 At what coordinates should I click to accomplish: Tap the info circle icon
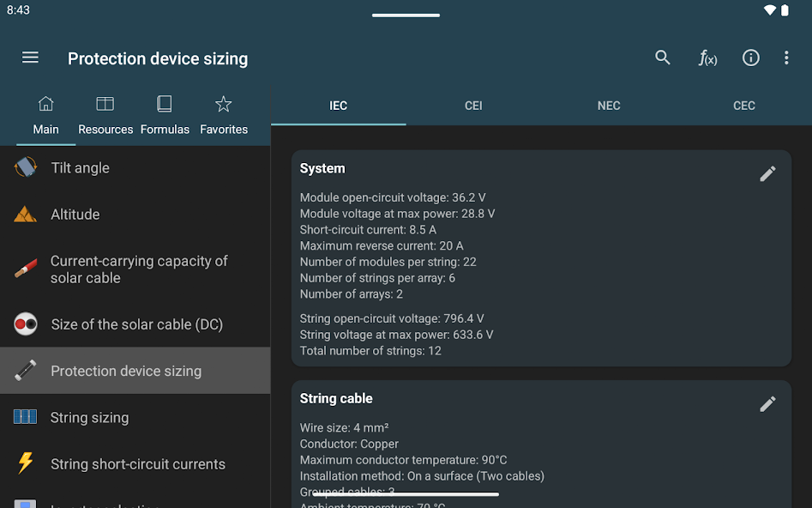(751, 57)
